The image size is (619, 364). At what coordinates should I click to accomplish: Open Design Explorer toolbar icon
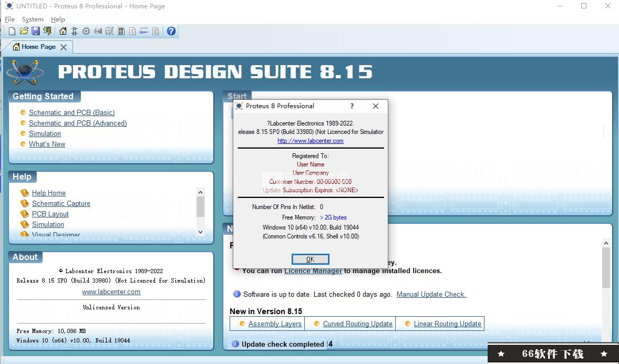click(x=121, y=31)
